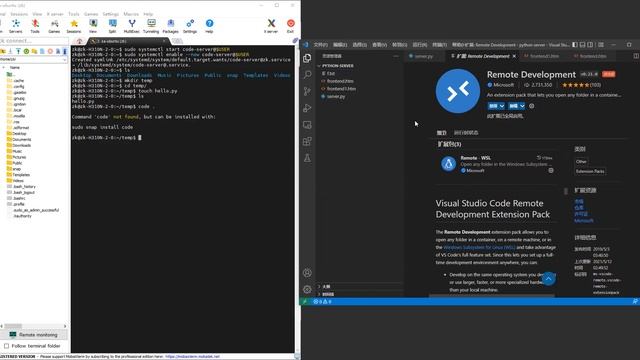
Task: Open Extensions view in VS Code activity bar
Action: [x=307, y=142]
